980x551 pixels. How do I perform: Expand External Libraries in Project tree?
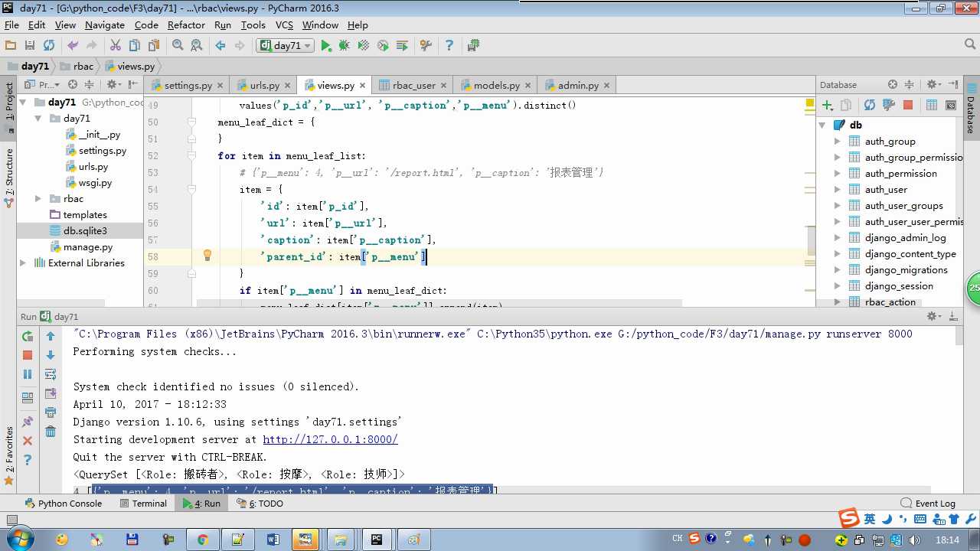click(x=23, y=263)
